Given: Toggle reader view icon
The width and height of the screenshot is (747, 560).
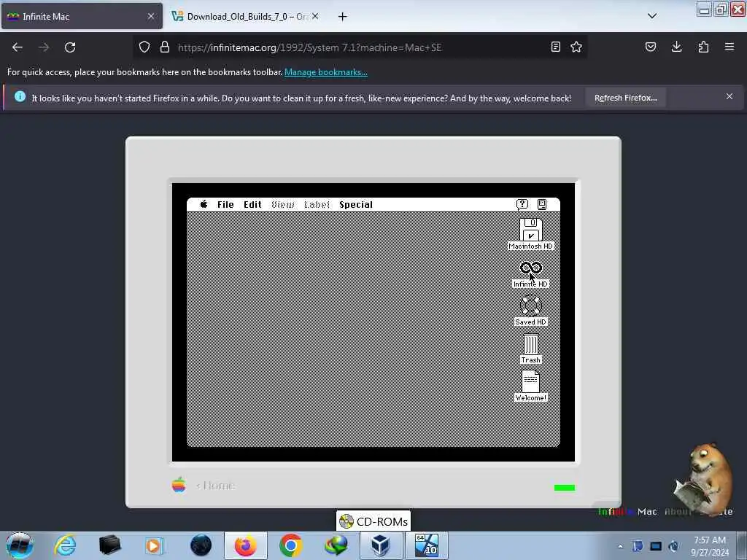Looking at the screenshot, I should click(x=555, y=47).
